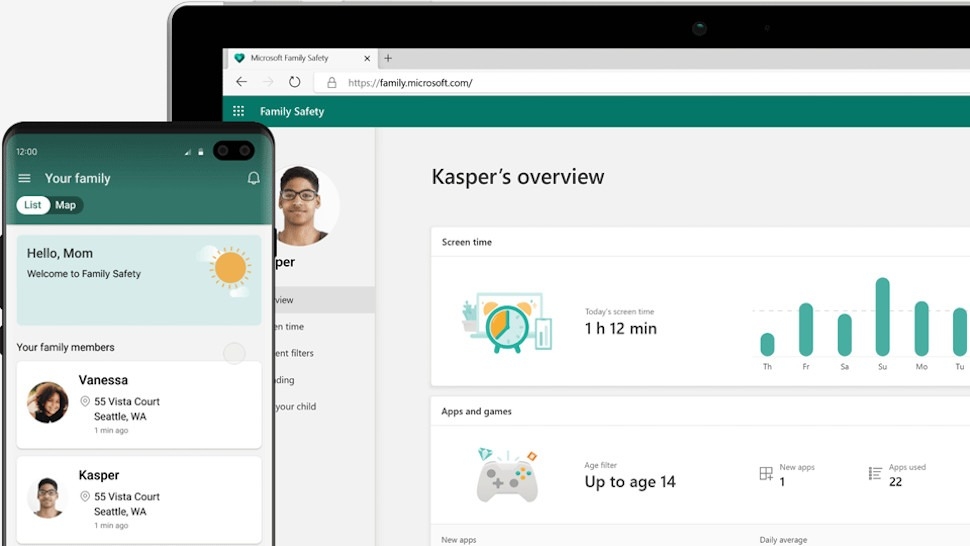Tap the phone's battery status icon
970x546 pixels.
coord(200,151)
